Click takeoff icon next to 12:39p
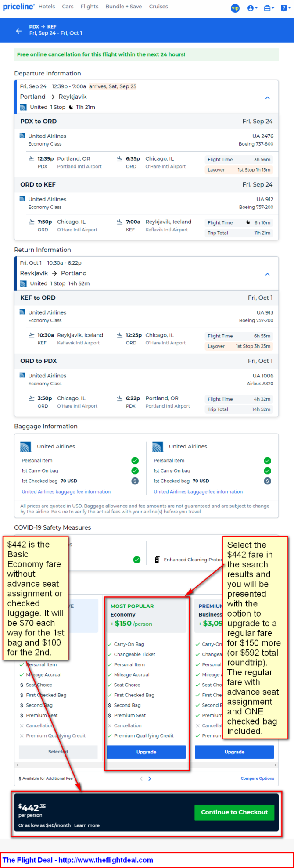The image size is (294, 868). pos(32,158)
